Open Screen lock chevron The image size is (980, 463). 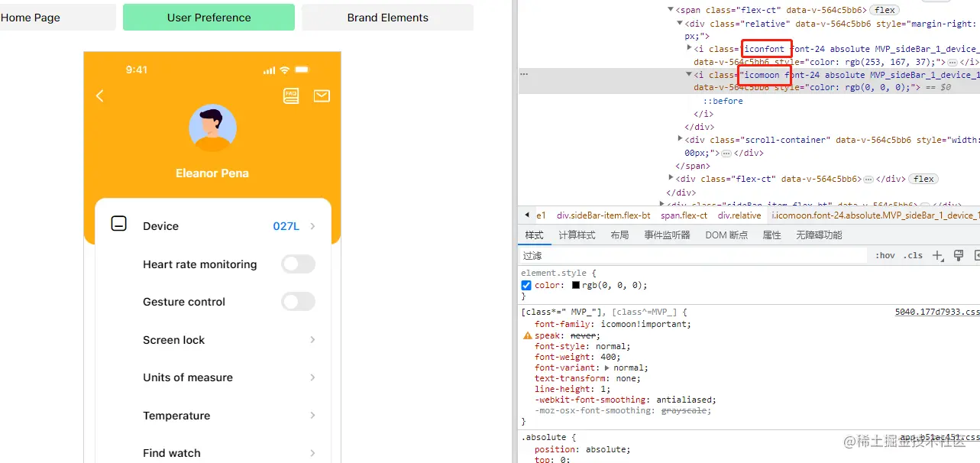(312, 340)
